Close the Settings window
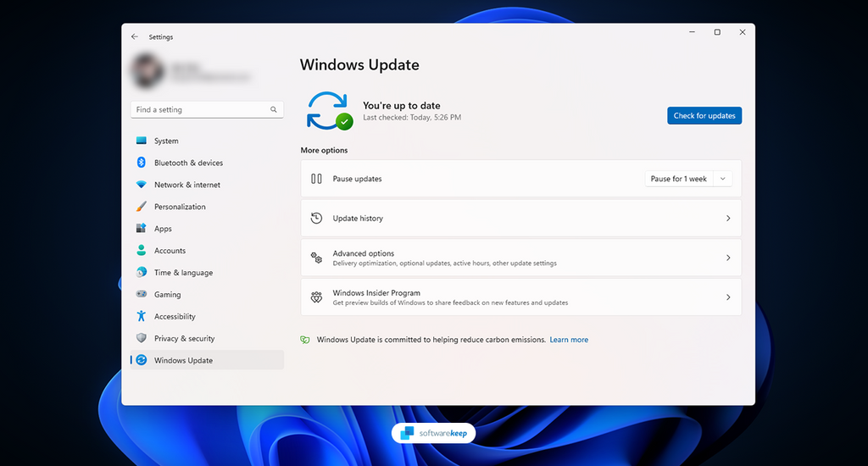The height and width of the screenshot is (466, 868). (743, 32)
